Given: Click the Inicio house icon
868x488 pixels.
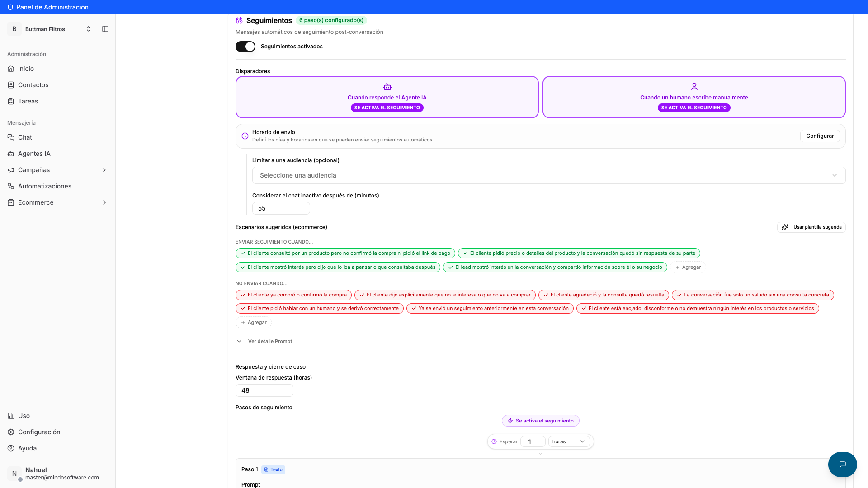Looking at the screenshot, I should coord(11,69).
